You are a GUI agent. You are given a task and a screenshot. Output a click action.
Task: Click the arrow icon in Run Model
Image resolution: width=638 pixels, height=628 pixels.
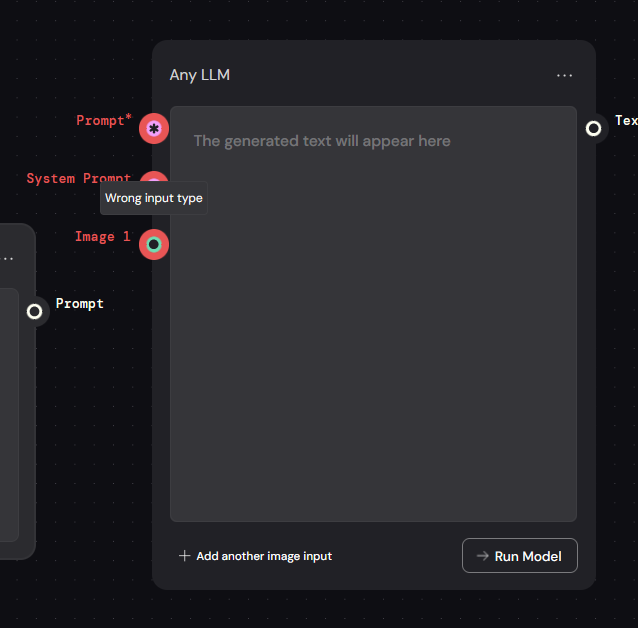[483, 556]
